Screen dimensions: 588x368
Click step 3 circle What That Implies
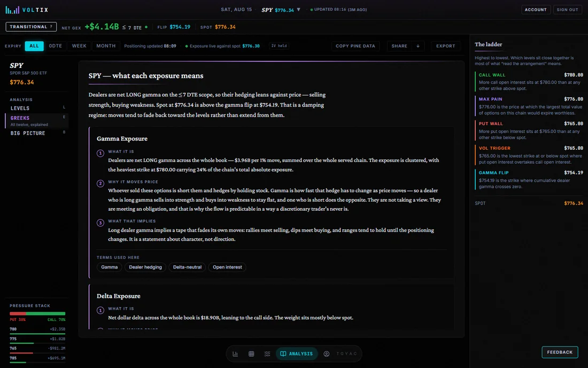coord(100,223)
